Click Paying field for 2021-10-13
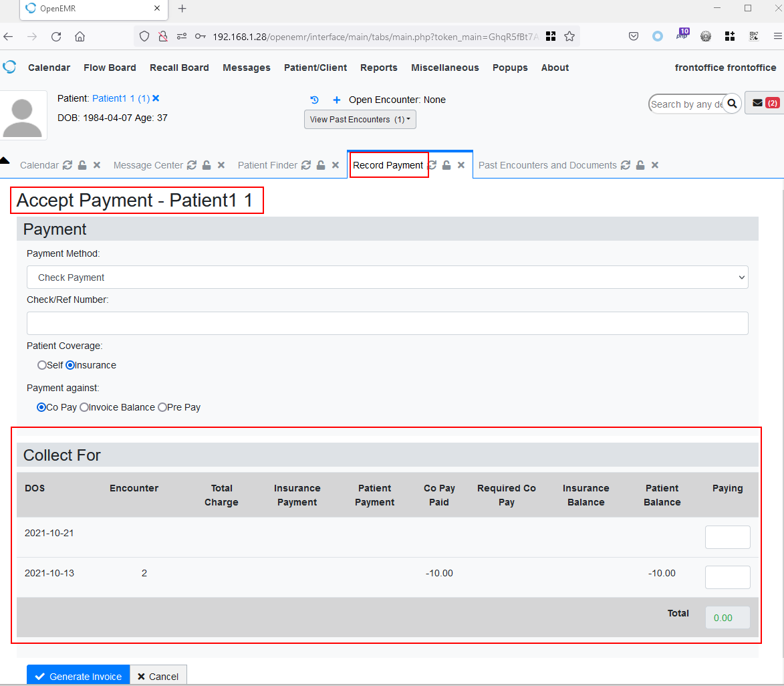The width and height of the screenshot is (784, 686). [727, 577]
